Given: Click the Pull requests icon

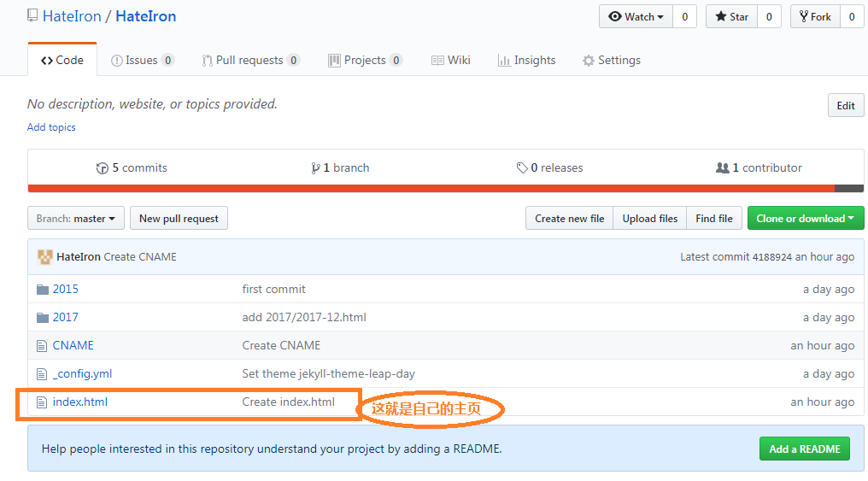Looking at the screenshot, I should 207,61.
